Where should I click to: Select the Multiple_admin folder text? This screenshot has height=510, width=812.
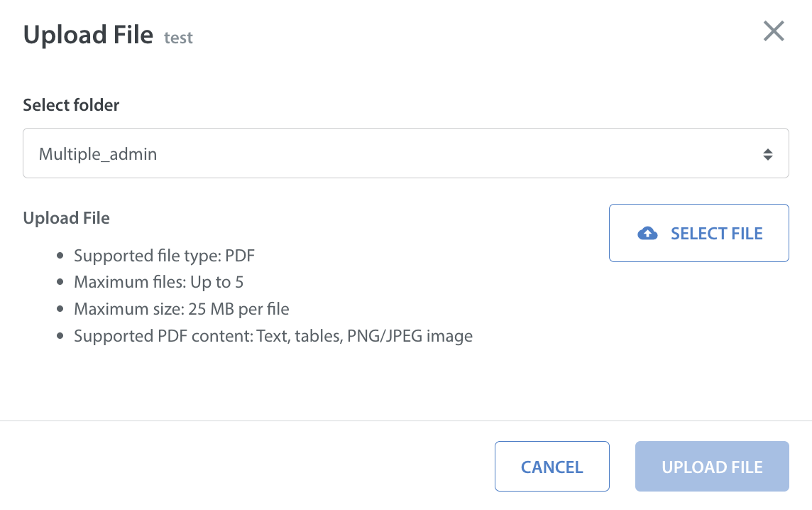click(x=98, y=153)
